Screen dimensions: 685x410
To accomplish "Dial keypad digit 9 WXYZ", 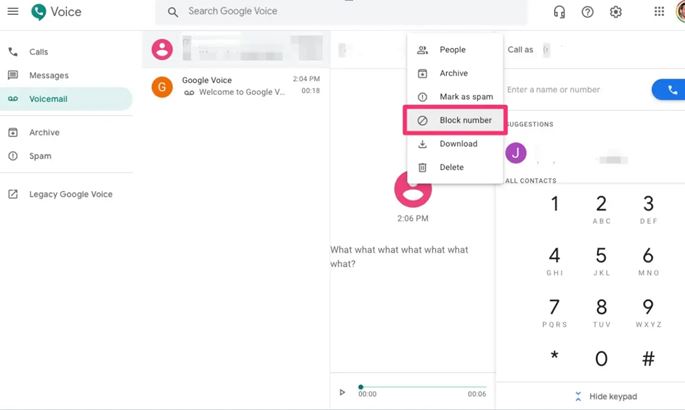I will coord(648,313).
